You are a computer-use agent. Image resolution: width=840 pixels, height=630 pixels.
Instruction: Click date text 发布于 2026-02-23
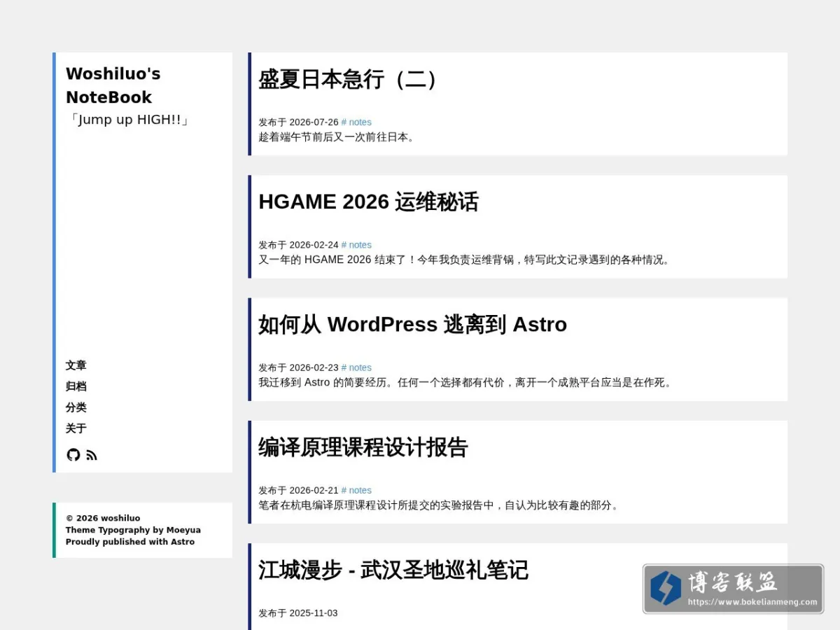(298, 367)
